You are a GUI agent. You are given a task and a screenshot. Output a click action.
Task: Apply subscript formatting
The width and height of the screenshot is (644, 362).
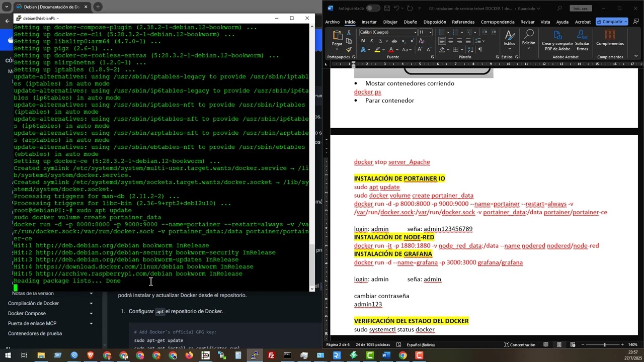click(x=404, y=41)
